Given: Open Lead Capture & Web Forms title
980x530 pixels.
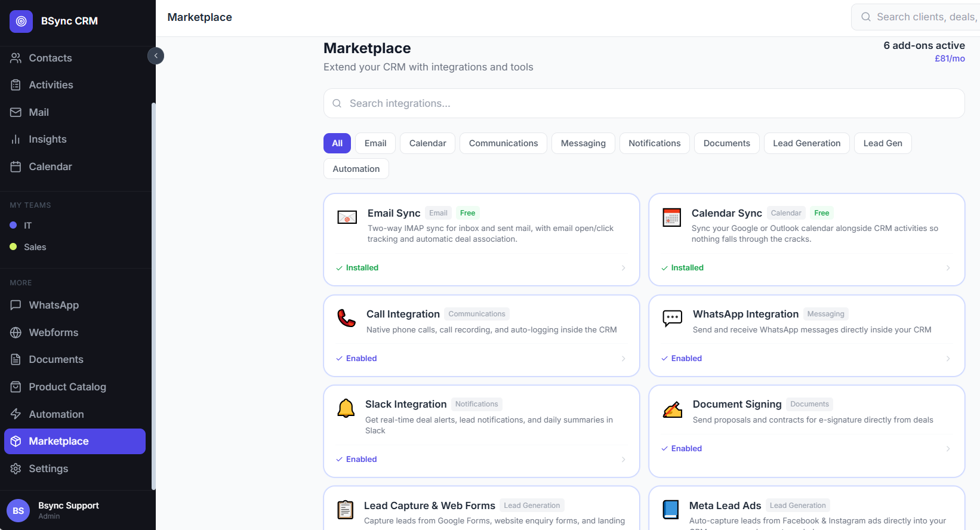Looking at the screenshot, I should (x=430, y=506).
